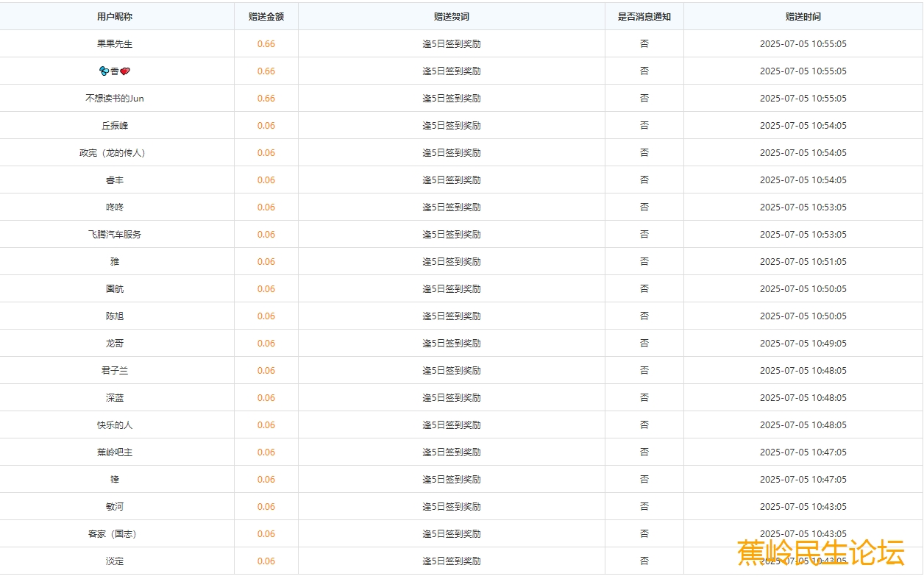924x579 pixels.
Task: Click the 赠送金额 column header
Action: click(x=266, y=17)
